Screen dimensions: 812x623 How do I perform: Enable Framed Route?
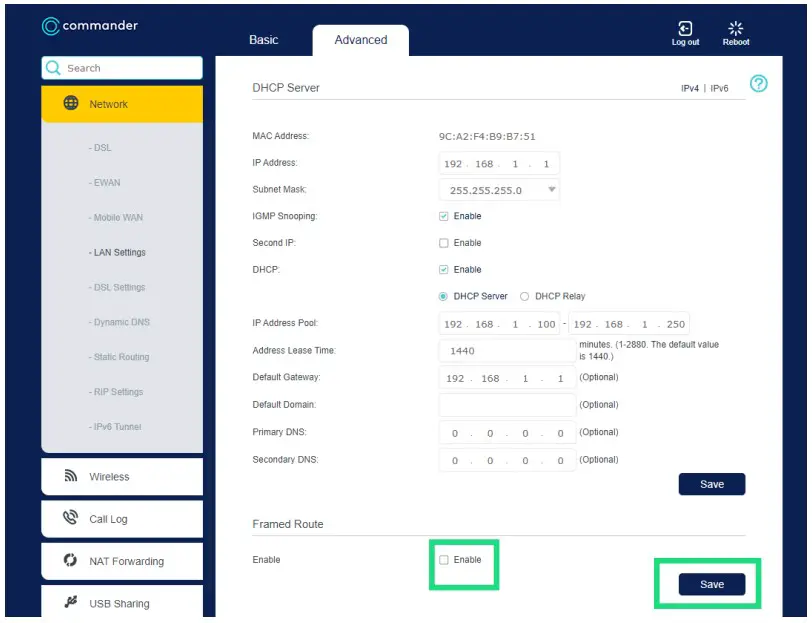[444, 560]
